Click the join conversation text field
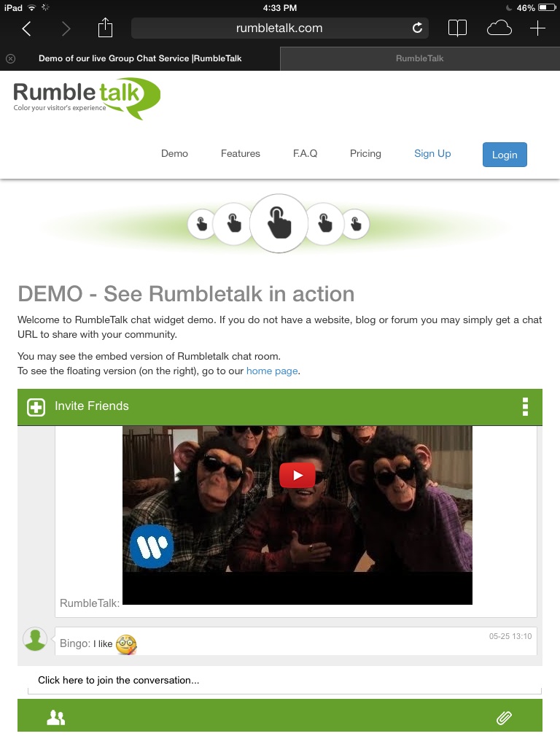 point(284,681)
